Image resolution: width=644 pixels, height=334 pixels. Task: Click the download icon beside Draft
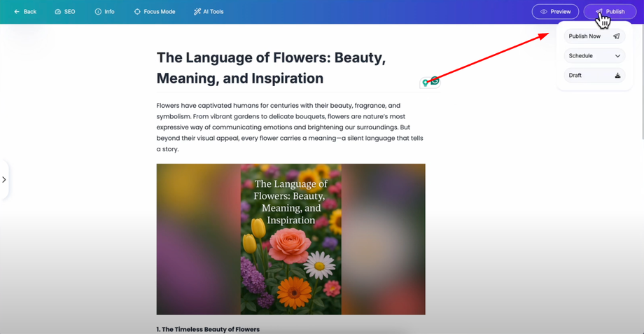tap(617, 76)
